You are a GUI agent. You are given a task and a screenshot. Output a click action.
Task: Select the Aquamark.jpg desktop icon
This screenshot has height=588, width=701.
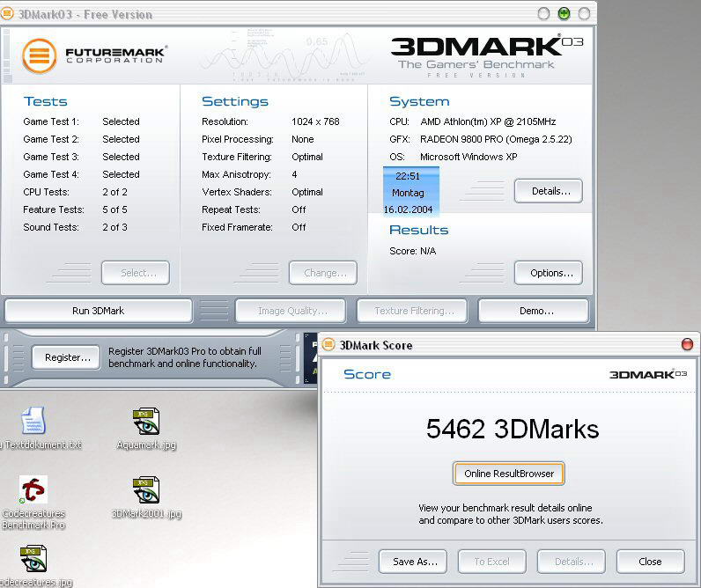pyautogui.click(x=146, y=421)
